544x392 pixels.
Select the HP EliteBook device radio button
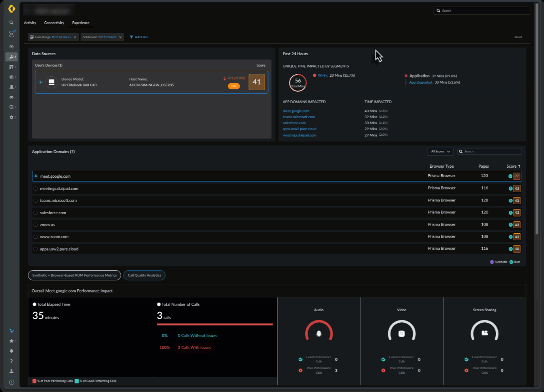tap(40, 82)
